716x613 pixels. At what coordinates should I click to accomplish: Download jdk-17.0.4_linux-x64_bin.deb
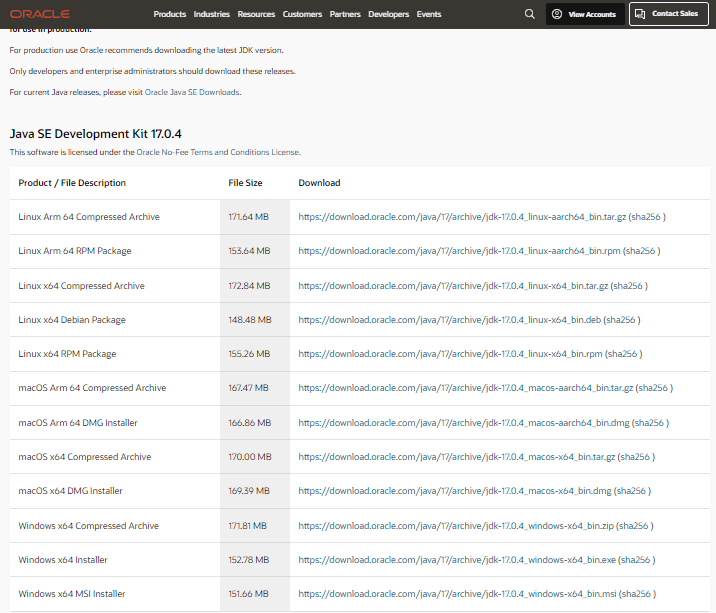(450, 320)
